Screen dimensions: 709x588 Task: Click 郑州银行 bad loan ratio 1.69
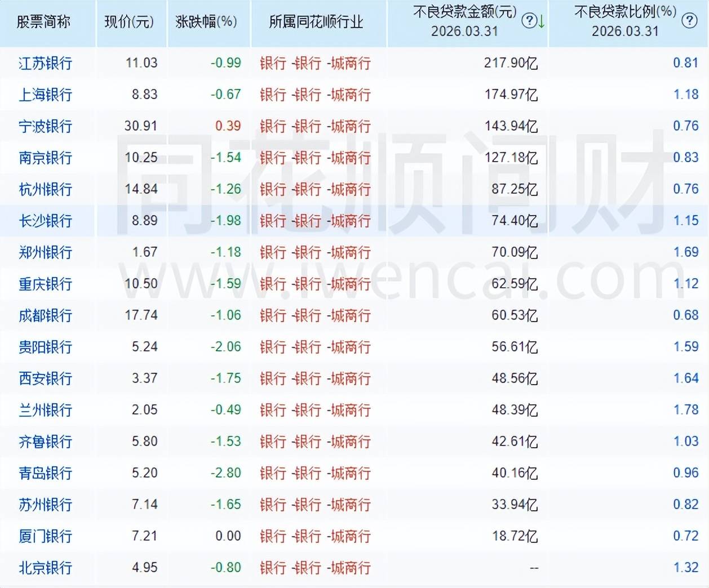(x=686, y=252)
